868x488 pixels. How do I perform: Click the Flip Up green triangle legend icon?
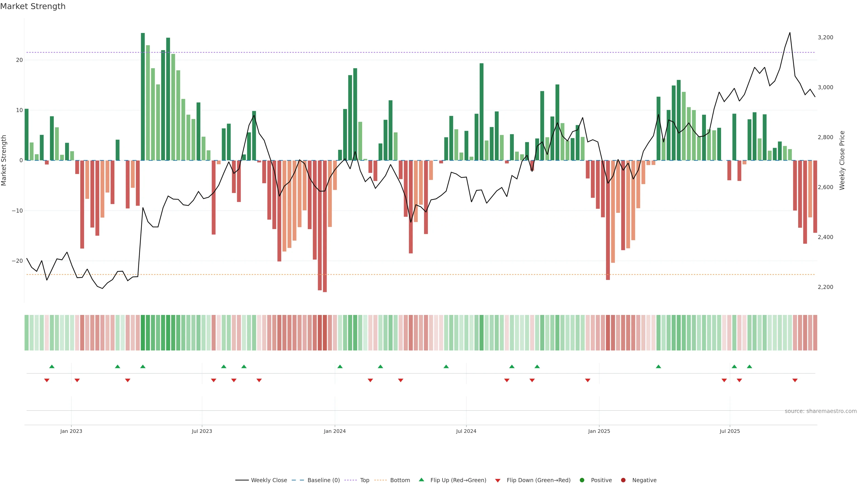tap(421, 480)
